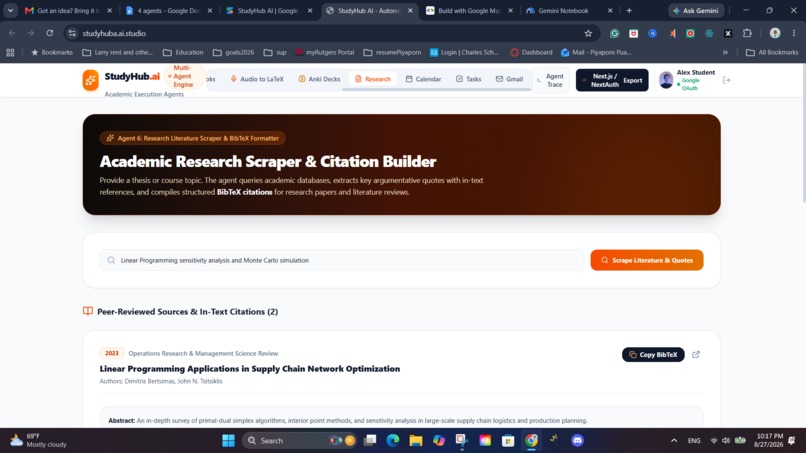Open the myRutgers Portal bookmark
The image size is (806, 453).
[325, 52]
